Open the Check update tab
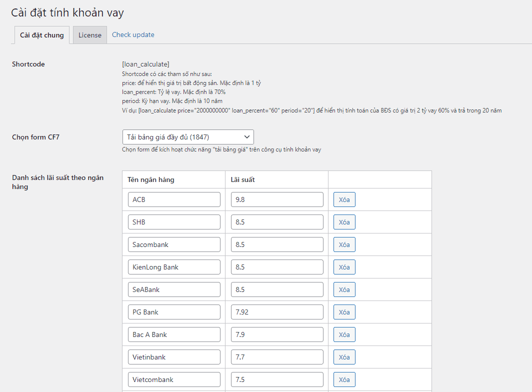Image resolution: width=532 pixels, height=392 pixels. point(133,35)
